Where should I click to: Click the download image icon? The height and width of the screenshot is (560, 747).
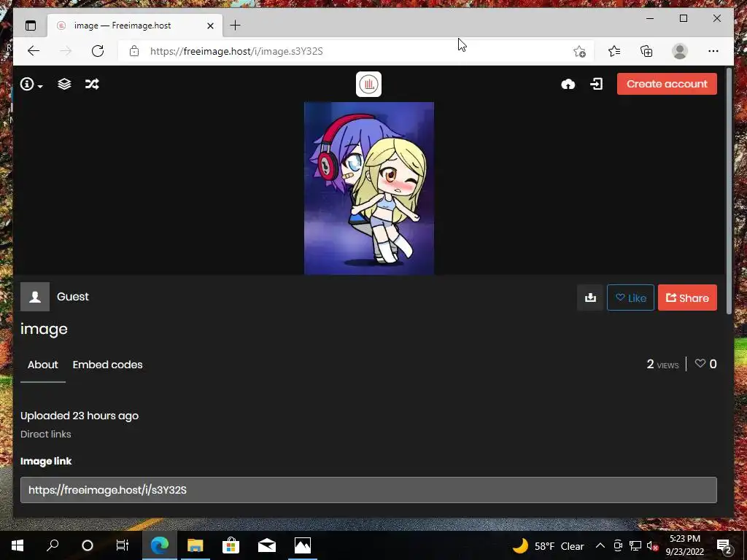[590, 297]
